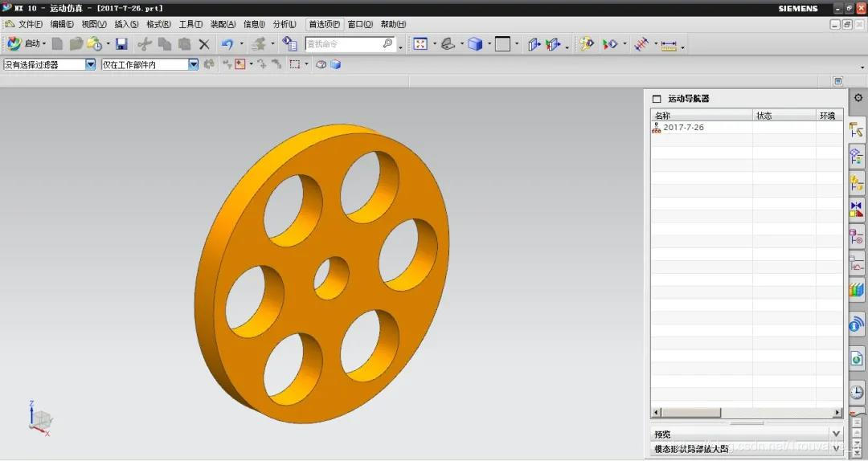Open the recent parts folder-clock icon
Image resolution: width=868 pixels, height=461 pixels.
click(x=95, y=43)
